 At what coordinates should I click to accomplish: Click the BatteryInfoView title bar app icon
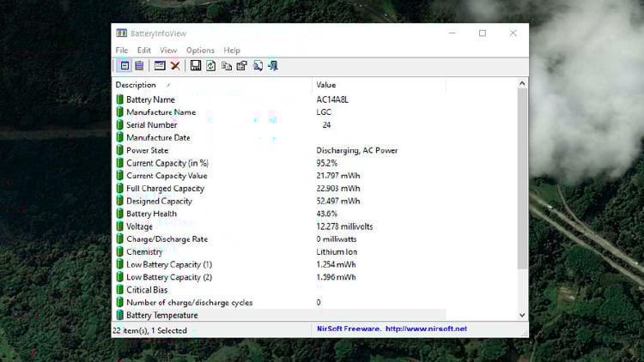[x=121, y=33]
